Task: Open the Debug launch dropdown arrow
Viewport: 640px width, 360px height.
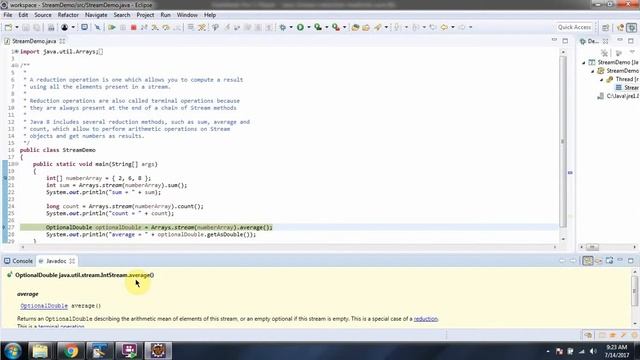Action: tap(291, 27)
